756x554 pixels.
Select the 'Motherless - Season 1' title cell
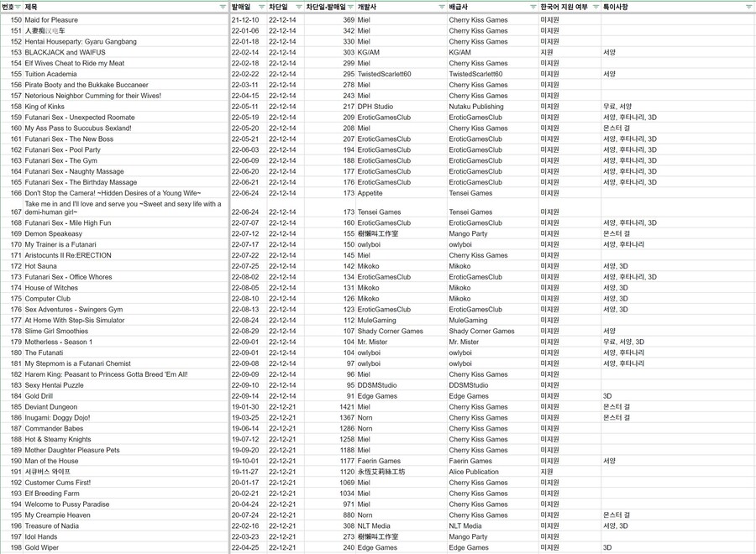(125, 342)
